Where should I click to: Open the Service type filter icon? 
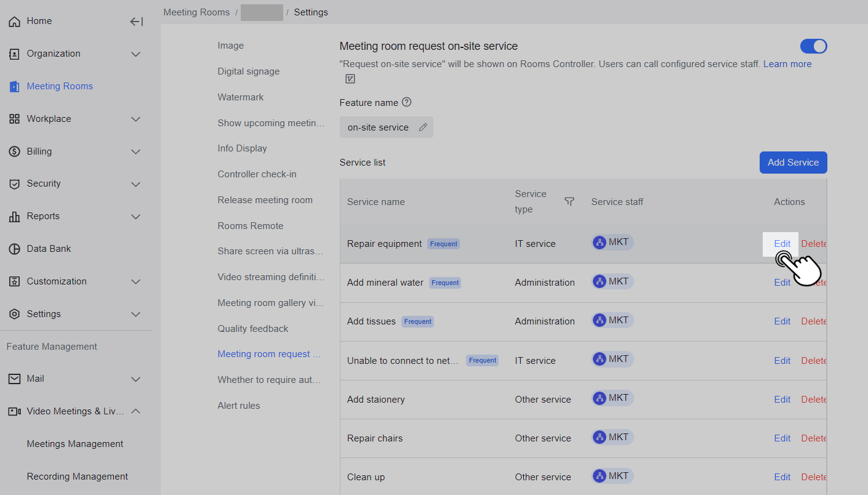click(569, 201)
